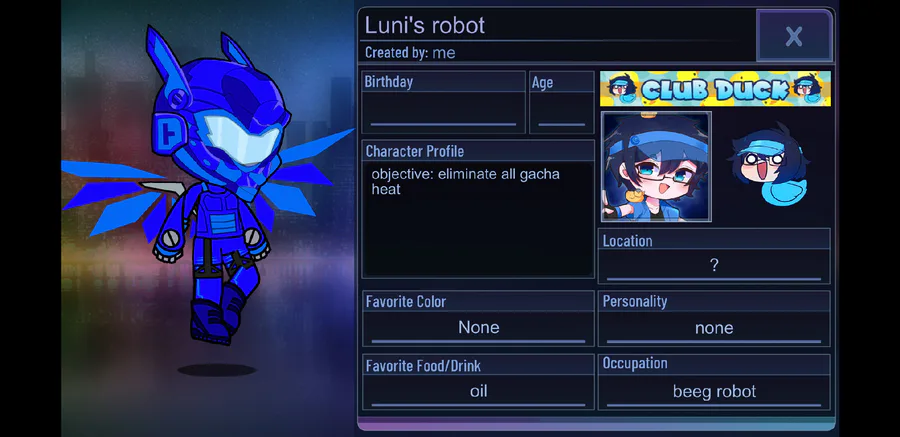Edit the Character Profile text box
Screen dimensions: 900x437
(478, 219)
